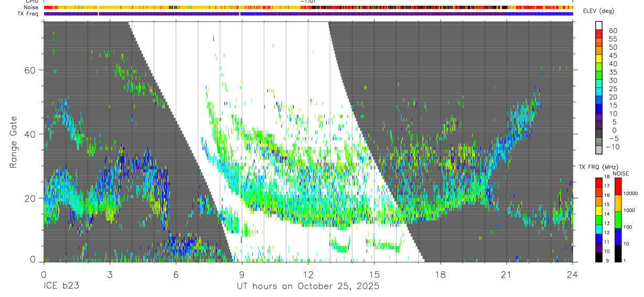Image resolution: width=644 pixels, height=297 pixels.
Task: Click the '55' tick on ELEV colorbar
Action: pos(613,39)
